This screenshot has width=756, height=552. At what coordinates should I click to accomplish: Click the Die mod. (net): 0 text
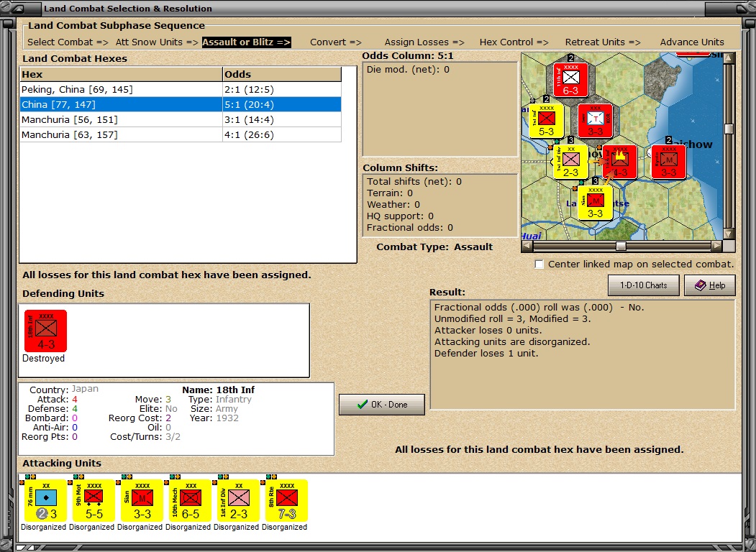click(x=408, y=70)
